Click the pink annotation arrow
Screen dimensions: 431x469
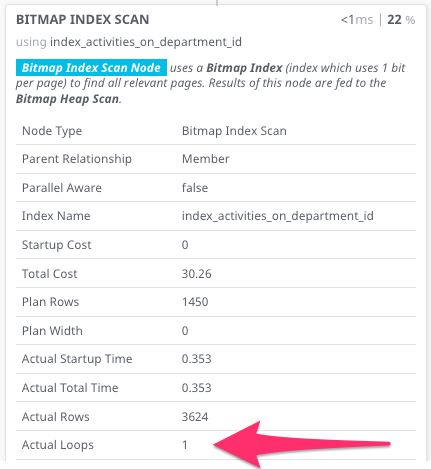coord(302,445)
